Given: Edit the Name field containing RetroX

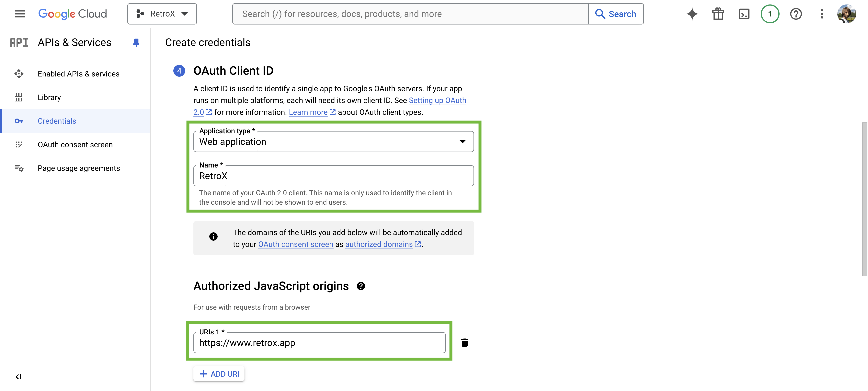Looking at the screenshot, I should (334, 176).
